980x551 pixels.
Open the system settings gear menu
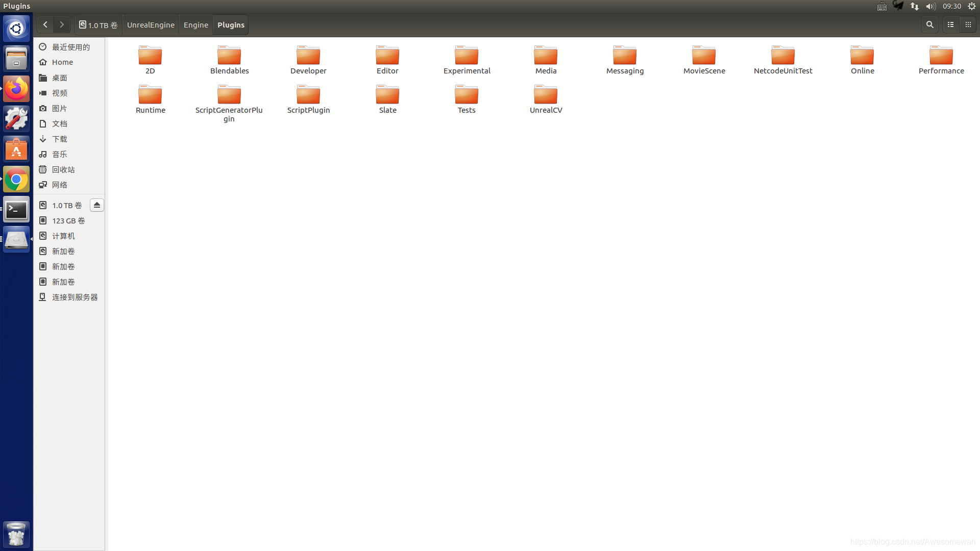click(x=972, y=6)
